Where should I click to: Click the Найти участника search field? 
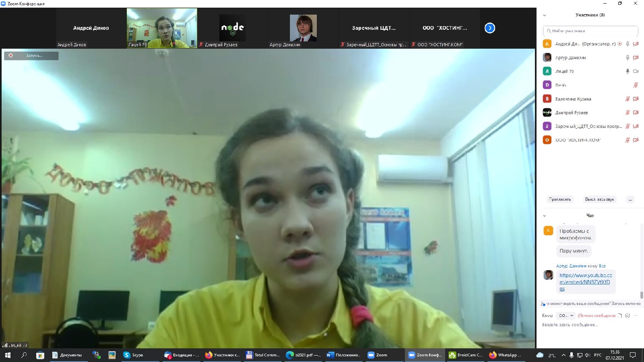click(x=590, y=31)
